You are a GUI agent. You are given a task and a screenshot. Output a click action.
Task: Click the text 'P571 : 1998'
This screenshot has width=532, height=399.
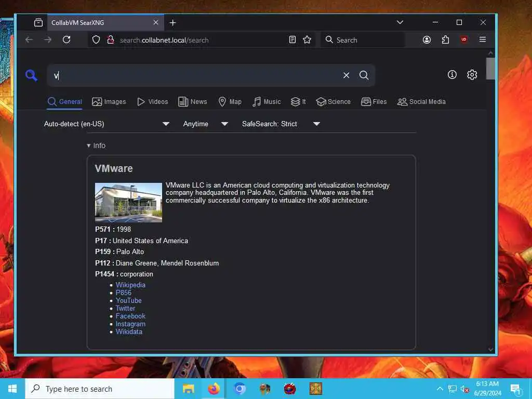click(x=113, y=229)
